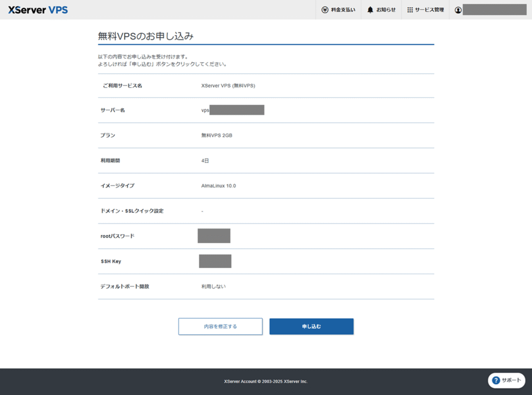This screenshot has width=532, height=395.
Task: Click the redacted account name in header
Action: pos(494,10)
